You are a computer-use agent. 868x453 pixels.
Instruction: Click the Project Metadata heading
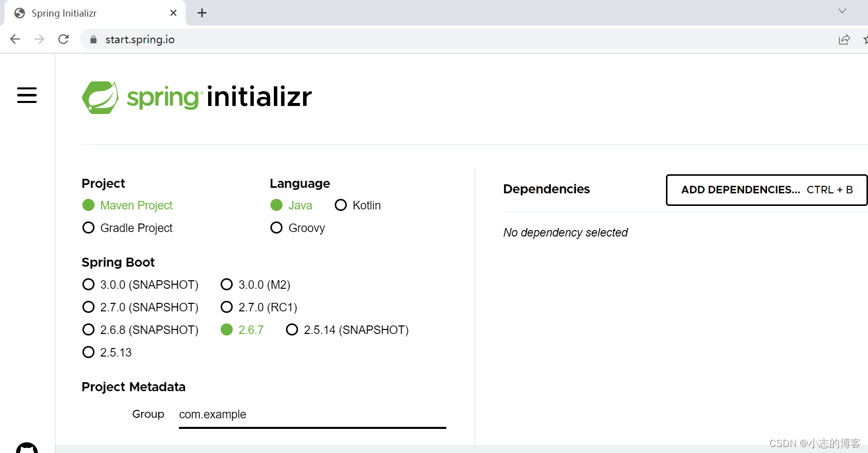(x=134, y=387)
